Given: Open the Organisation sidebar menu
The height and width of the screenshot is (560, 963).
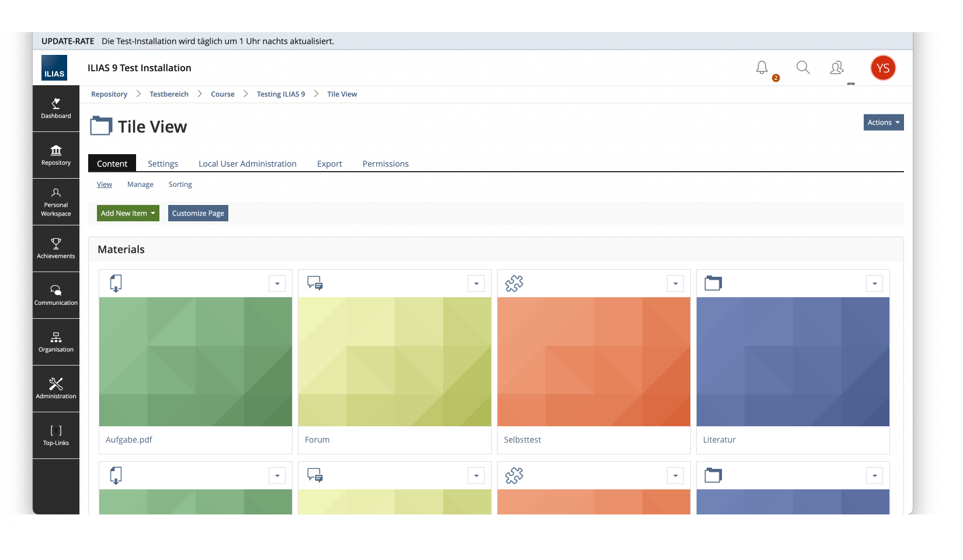Looking at the screenshot, I should pos(56,342).
